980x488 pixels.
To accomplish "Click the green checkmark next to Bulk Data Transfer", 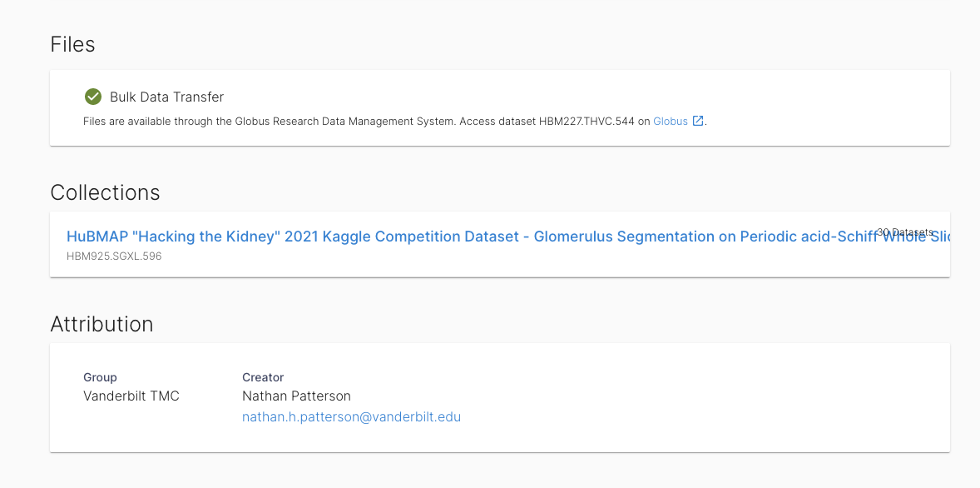I will [x=93, y=97].
